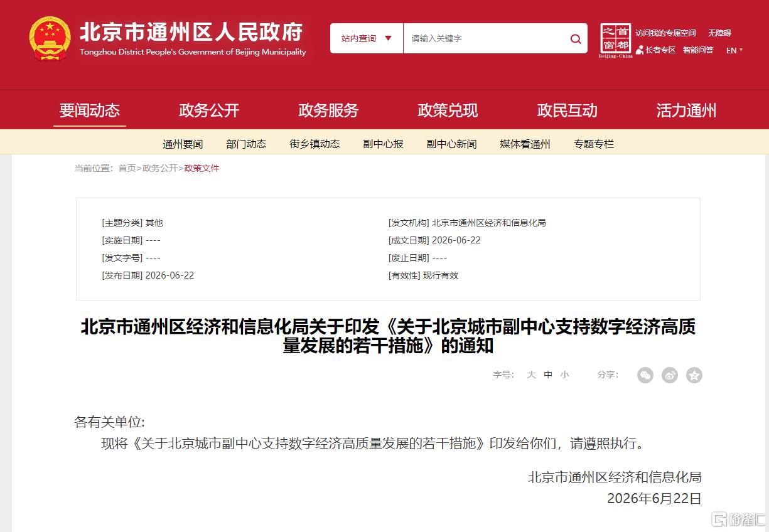
Task: Go to 通州要闻 submenu
Action: 183,144
